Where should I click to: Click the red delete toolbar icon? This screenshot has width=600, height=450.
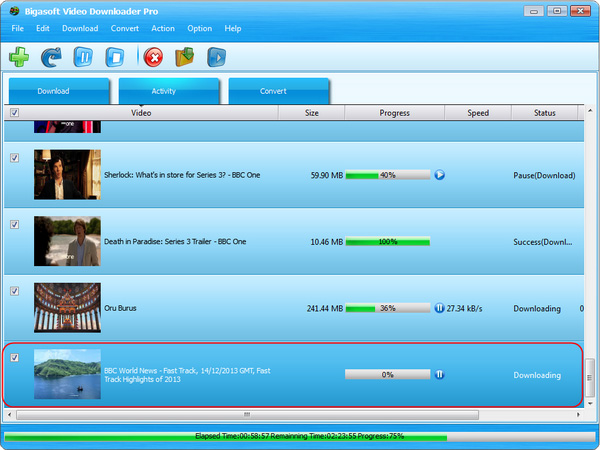pos(153,57)
